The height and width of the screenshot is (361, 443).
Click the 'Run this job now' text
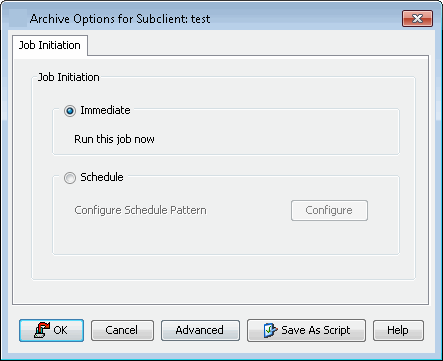pyautogui.click(x=114, y=139)
